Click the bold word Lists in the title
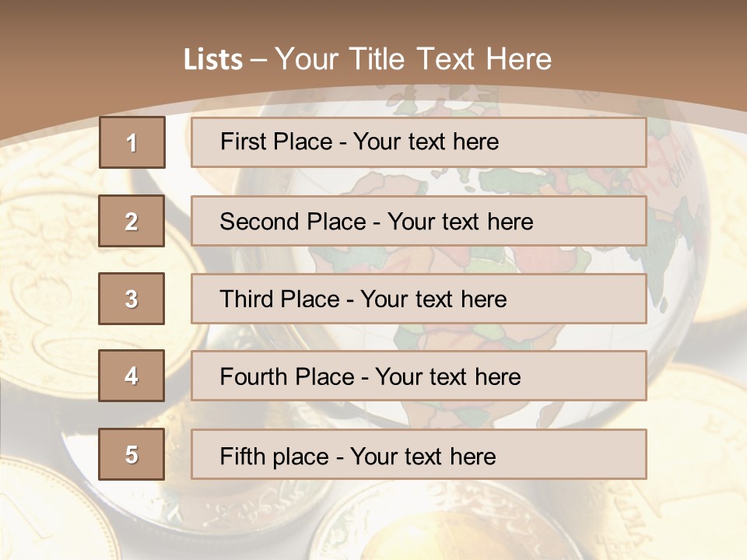747x560 pixels. [213, 60]
